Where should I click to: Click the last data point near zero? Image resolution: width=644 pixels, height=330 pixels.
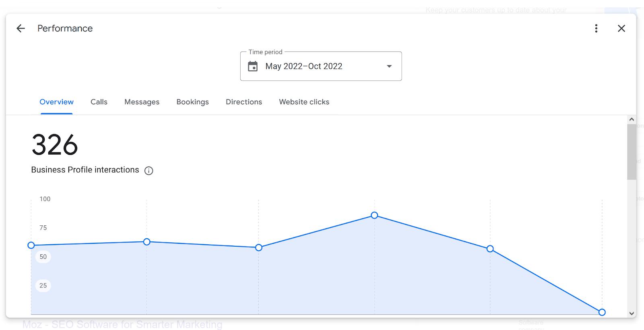[x=602, y=312]
